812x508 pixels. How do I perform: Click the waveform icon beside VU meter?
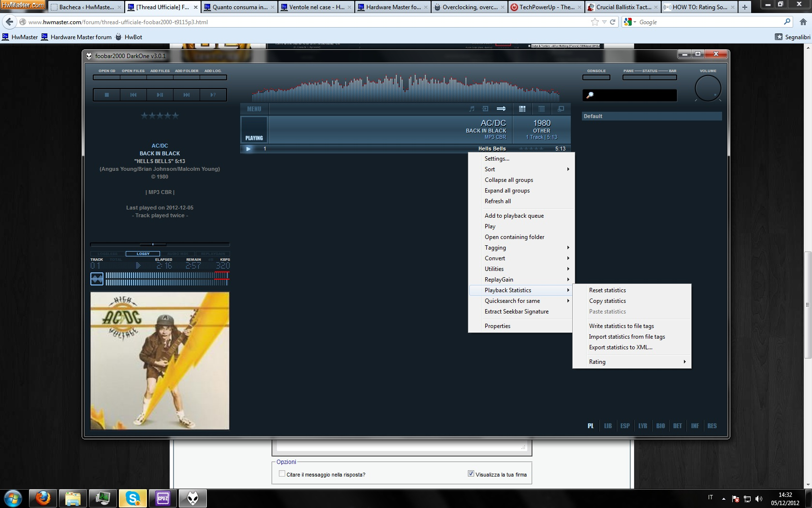pos(97,279)
